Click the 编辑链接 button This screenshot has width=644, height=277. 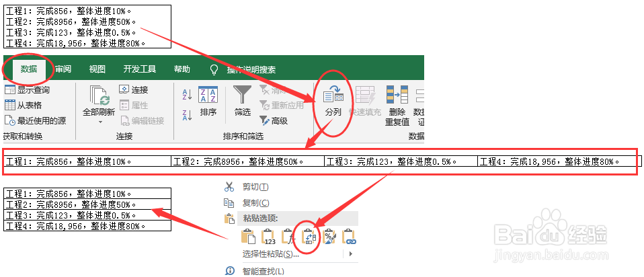(x=142, y=121)
